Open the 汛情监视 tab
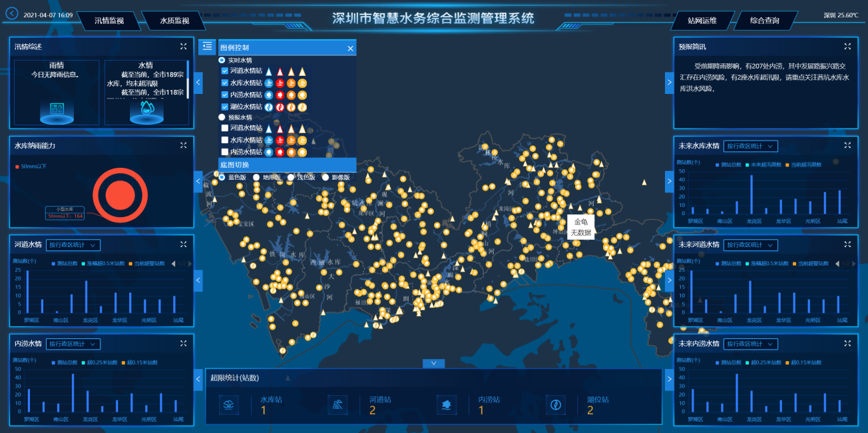 [110, 21]
